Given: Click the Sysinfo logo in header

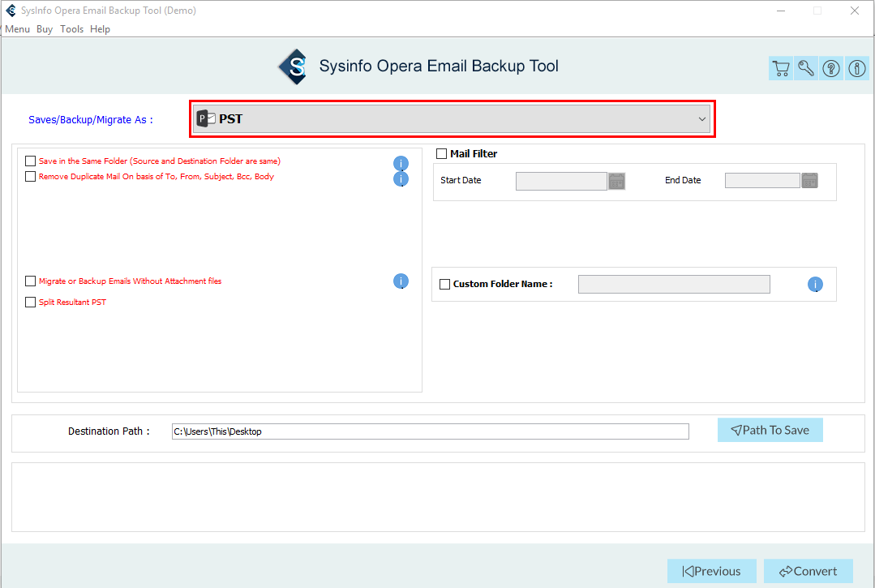Looking at the screenshot, I should coord(293,67).
